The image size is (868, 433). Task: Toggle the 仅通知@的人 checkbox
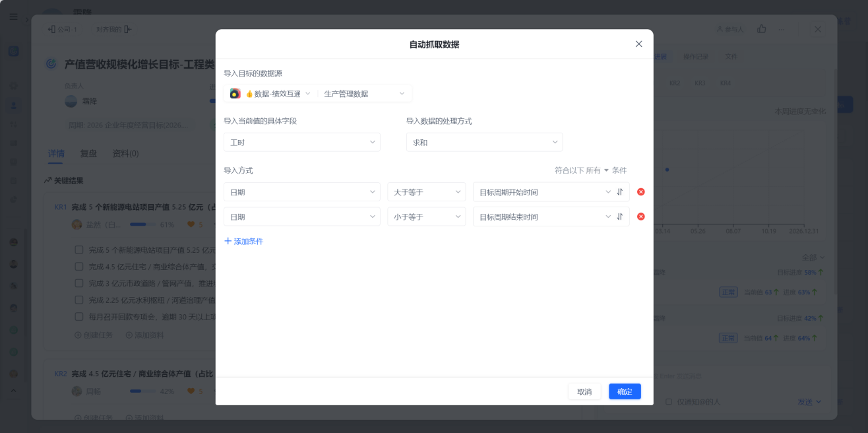click(x=669, y=401)
